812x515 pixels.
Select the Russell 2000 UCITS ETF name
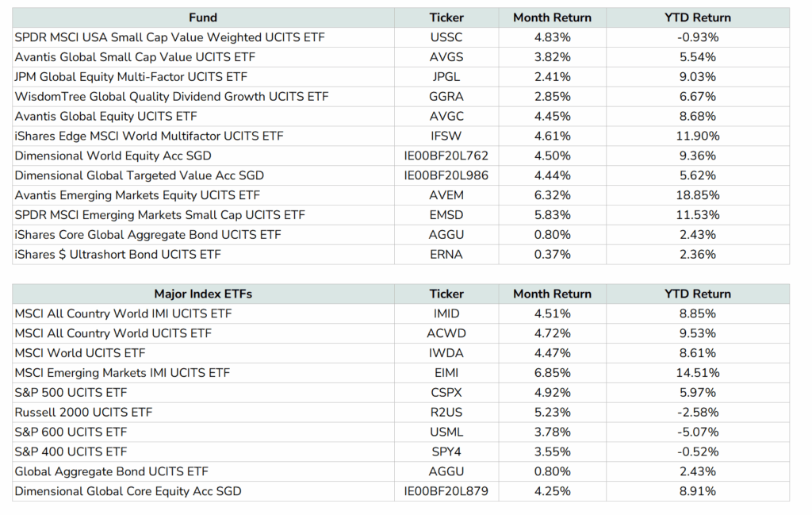coord(83,412)
